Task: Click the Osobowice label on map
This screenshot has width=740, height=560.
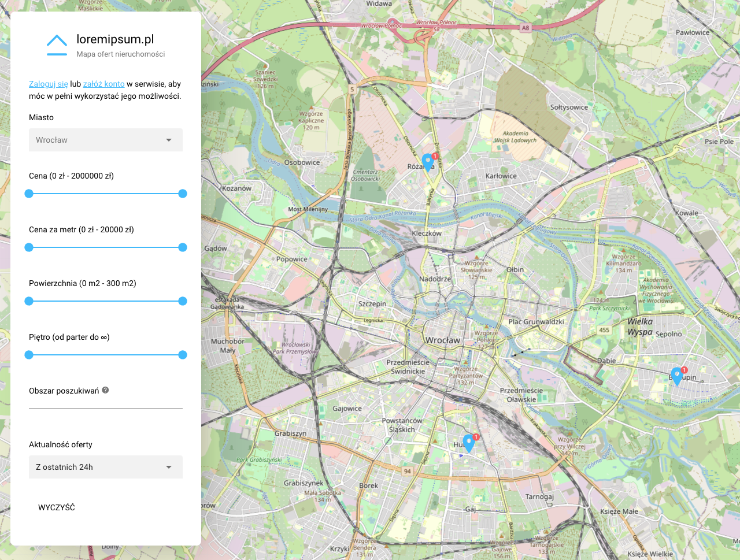Action: click(302, 162)
